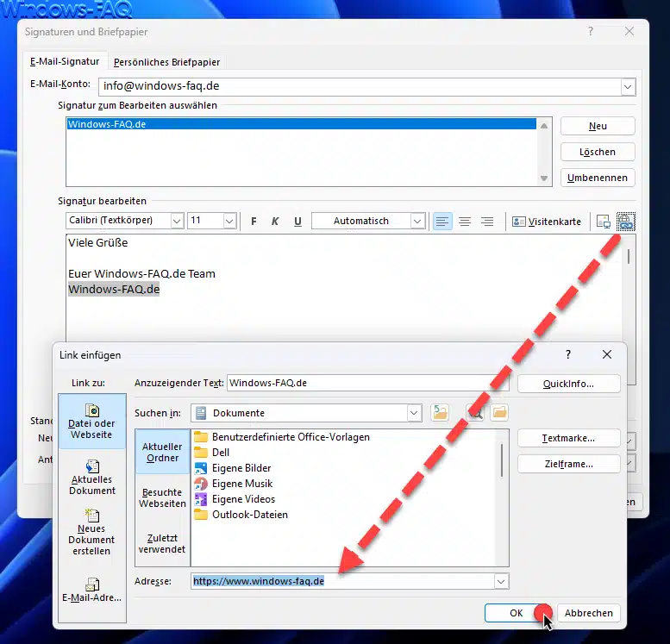
Task: Expand the Adresse dropdown arrow
Action: (x=501, y=581)
